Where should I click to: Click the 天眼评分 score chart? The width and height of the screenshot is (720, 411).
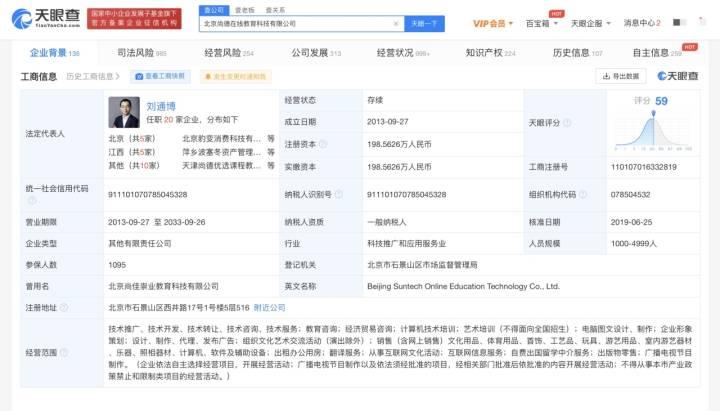[653, 131]
